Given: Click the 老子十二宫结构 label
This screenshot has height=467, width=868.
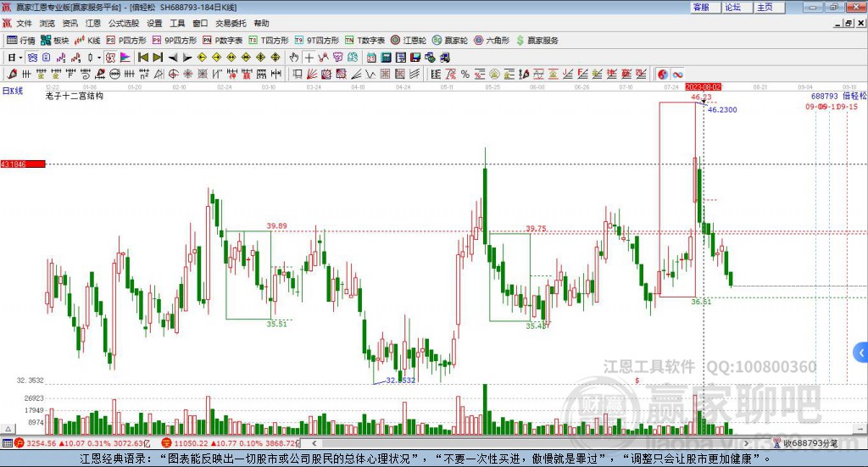Looking at the screenshot, I should pos(75,96).
